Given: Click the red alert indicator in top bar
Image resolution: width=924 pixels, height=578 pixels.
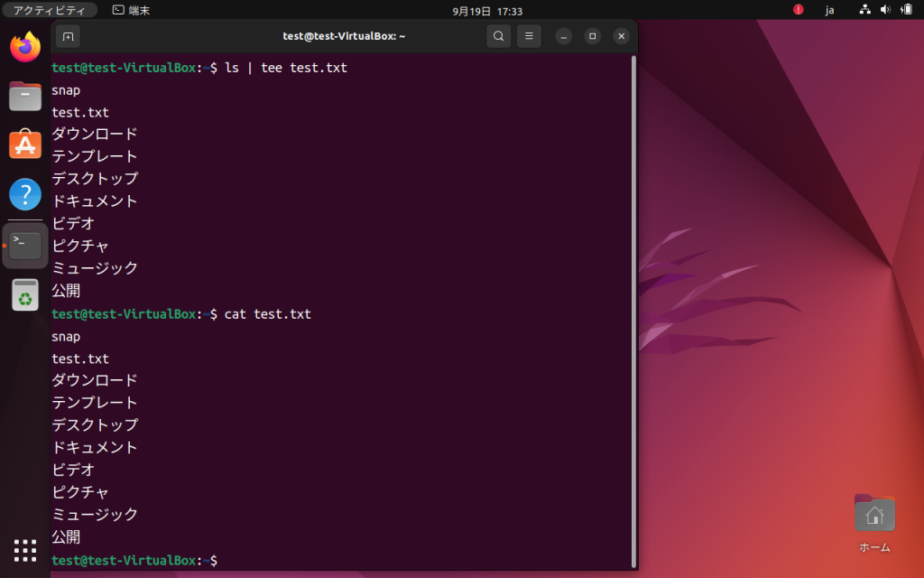Looking at the screenshot, I should pos(798,9).
